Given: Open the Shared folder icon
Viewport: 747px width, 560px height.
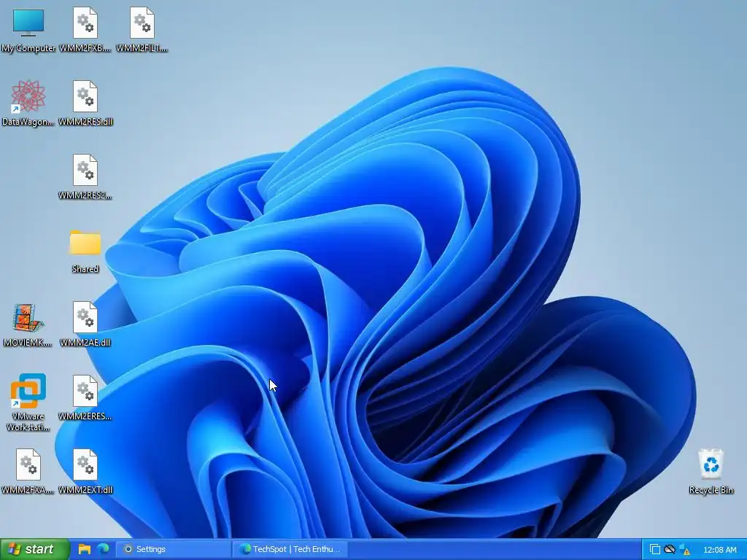Looking at the screenshot, I should 85,251.
